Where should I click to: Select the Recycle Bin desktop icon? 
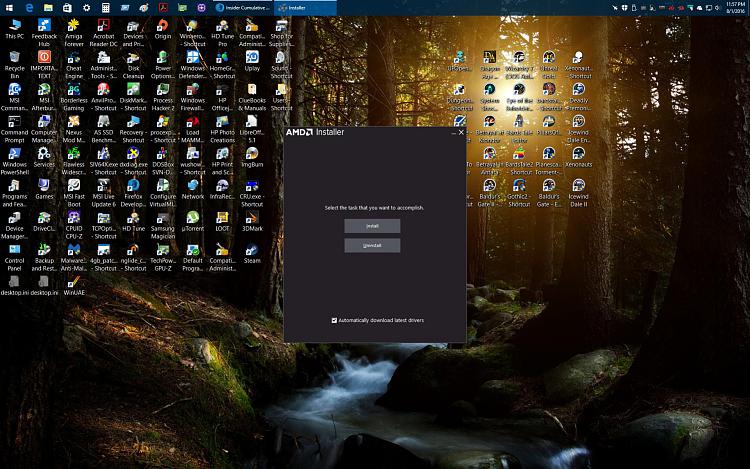(x=15, y=65)
